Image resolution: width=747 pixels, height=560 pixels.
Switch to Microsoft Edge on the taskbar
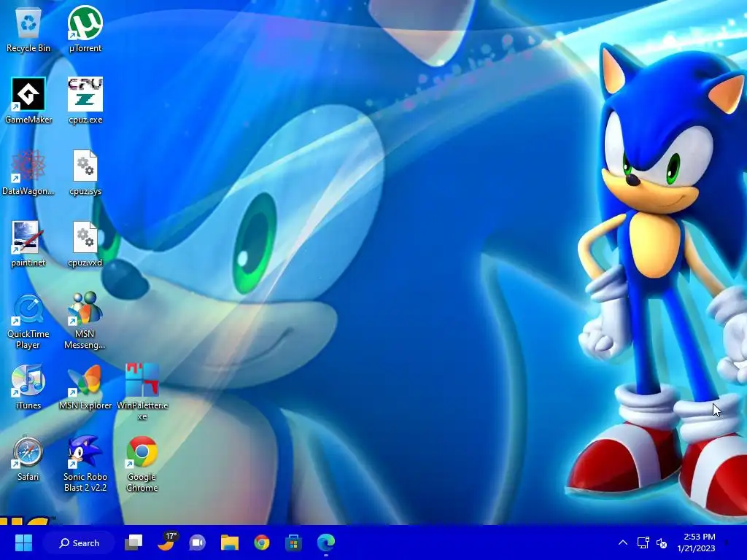tap(326, 542)
